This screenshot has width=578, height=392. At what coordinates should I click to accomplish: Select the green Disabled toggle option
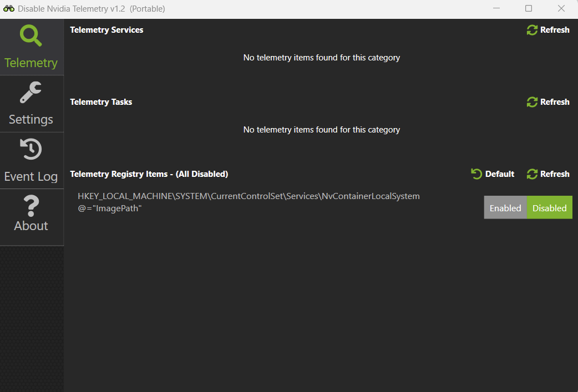[x=550, y=207]
